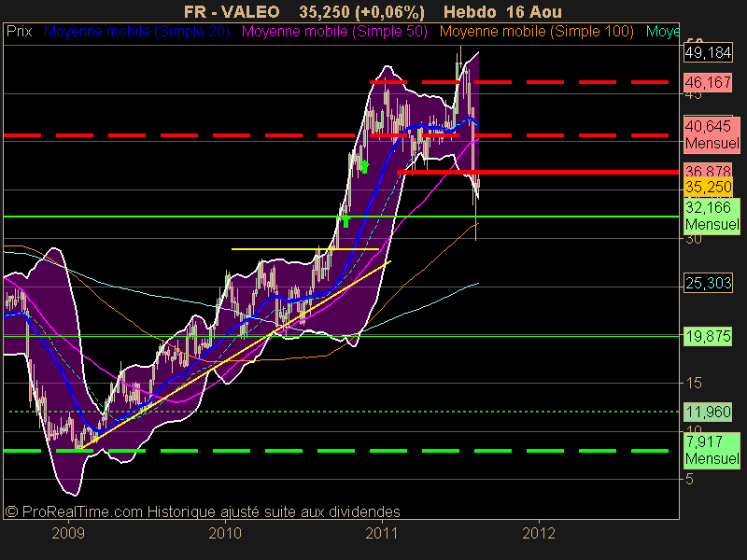Click the red 36,878 price label
747x560 pixels.
click(x=708, y=170)
